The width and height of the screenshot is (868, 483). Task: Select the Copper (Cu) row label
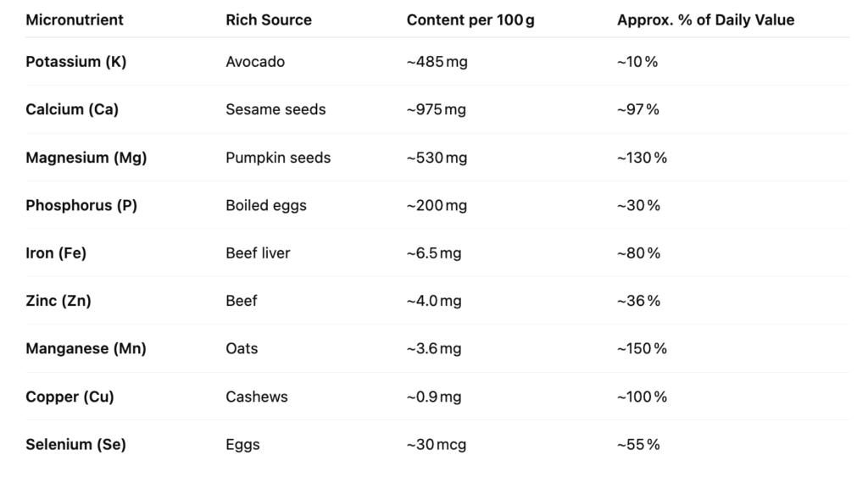tap(70, 397)
